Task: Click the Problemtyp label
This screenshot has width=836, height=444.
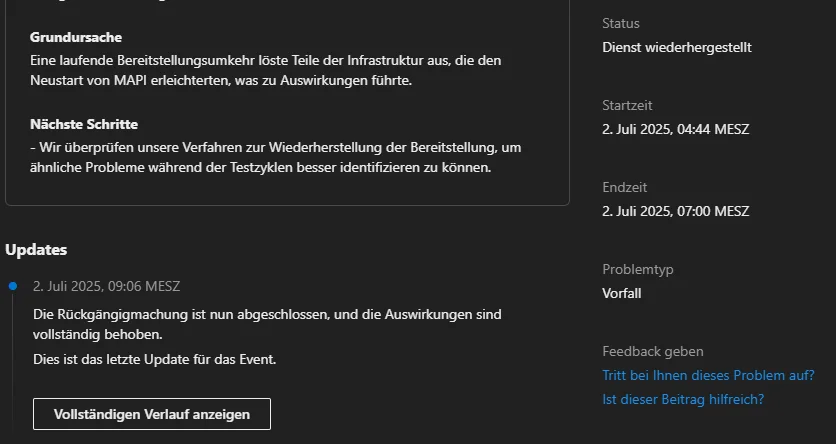Action: click(x=638, y=270)
